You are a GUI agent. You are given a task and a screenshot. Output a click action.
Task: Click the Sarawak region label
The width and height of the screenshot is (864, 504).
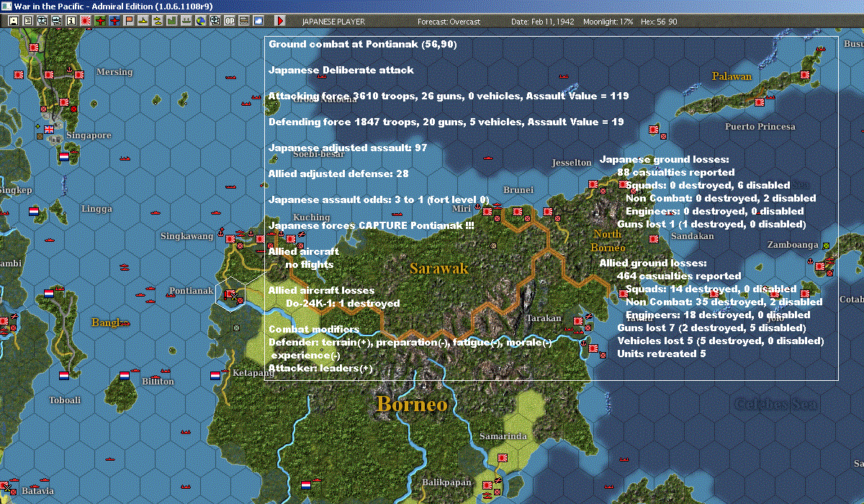439,269
